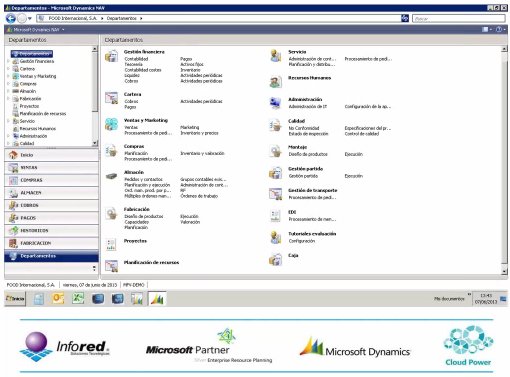Open Diseño de productos under Montaje
510x377 pixels.
coord(308,154)
